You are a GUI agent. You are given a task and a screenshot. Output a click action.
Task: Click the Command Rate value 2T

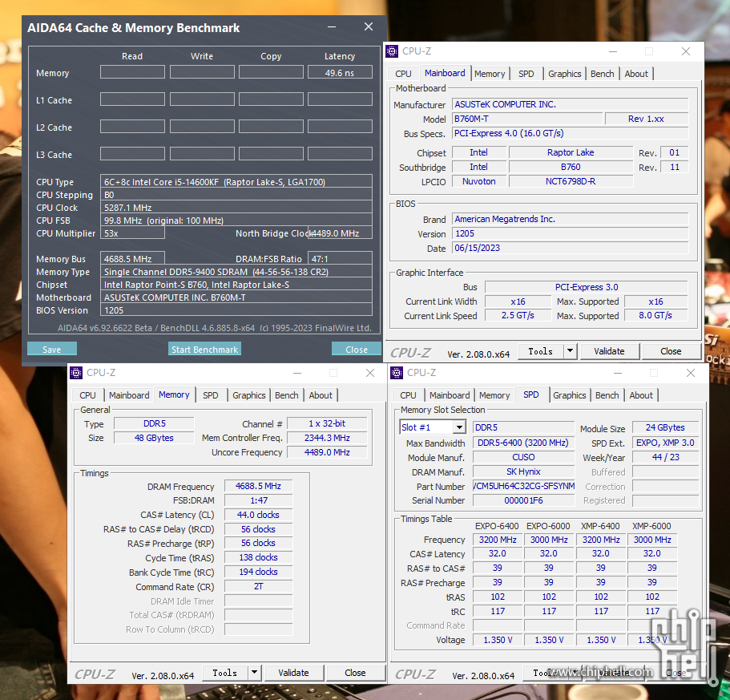click(x=258, y=586)
